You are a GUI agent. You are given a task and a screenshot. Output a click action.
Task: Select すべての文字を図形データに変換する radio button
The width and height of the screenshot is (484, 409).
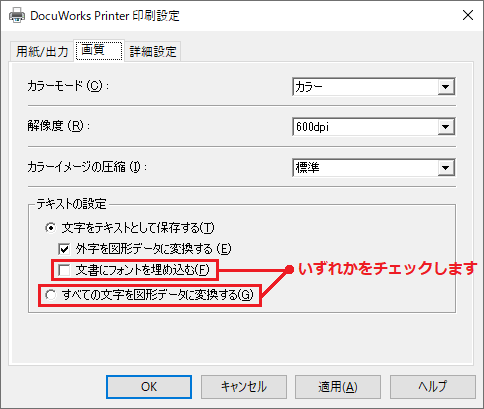51,295
